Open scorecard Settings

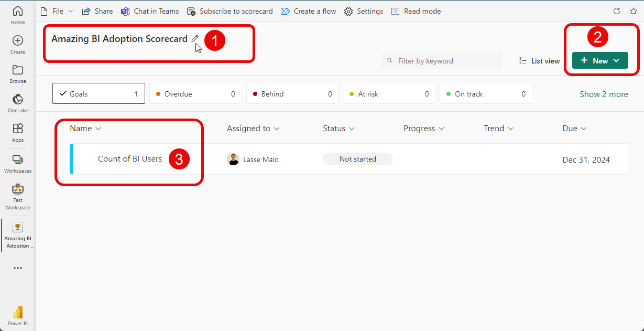[x=364, y=11]
